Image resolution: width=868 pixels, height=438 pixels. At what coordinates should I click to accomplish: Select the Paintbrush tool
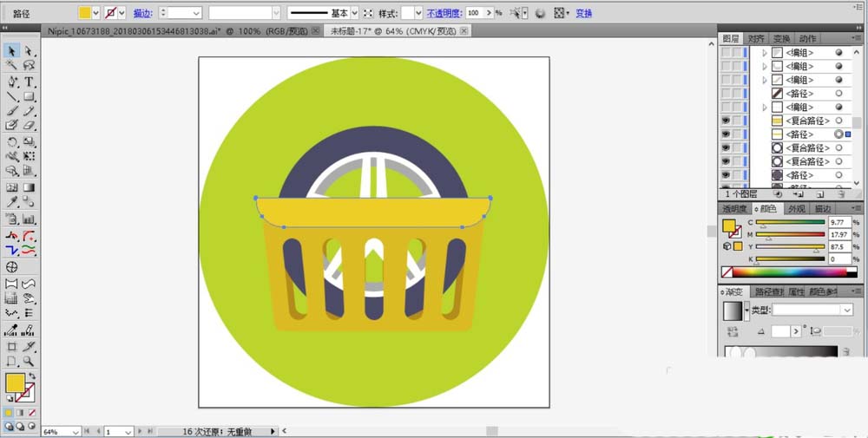point(11,111)
